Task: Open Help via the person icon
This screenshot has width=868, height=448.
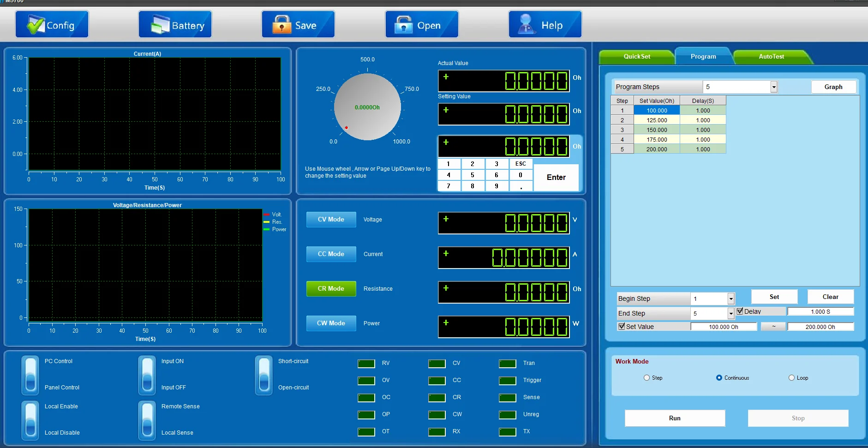Action: [526, 25]
